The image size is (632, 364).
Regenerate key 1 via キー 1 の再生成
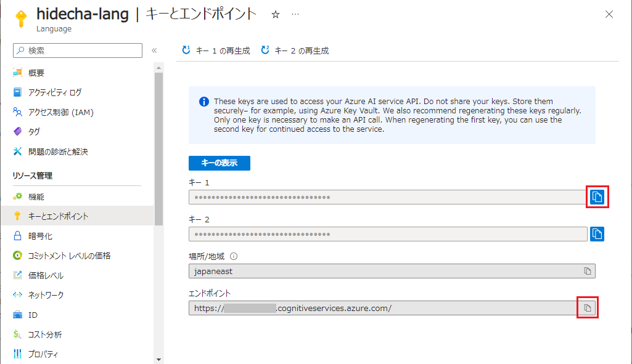coord(216,51)
